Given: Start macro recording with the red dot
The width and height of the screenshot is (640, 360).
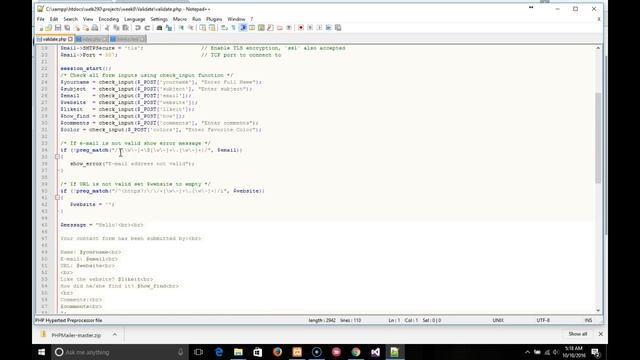Looking at the screenshot, I should pyautogui.click(x=301, y=28).
